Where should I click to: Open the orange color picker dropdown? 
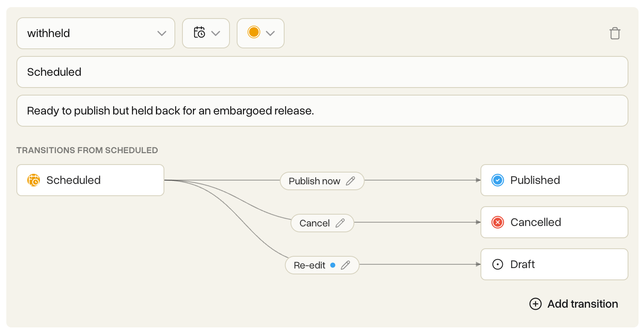pyautogui.click(x=261, y=33)
